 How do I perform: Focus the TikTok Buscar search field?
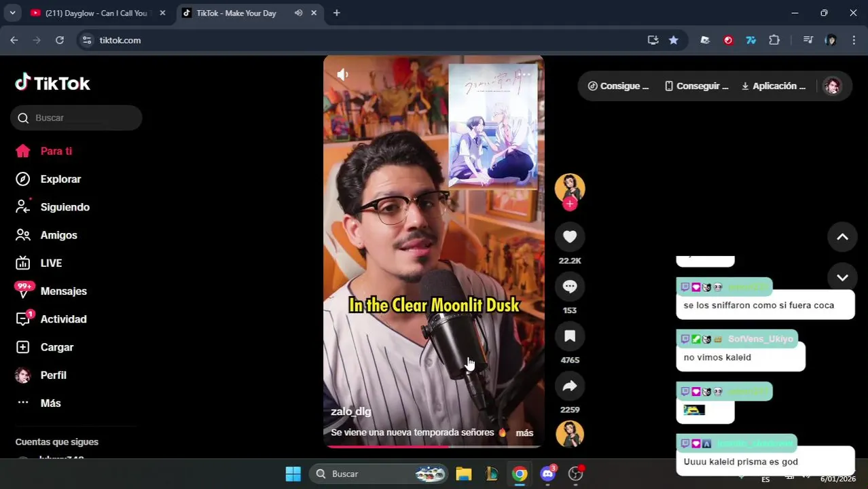pyautogui.click(x=76, y=117)
